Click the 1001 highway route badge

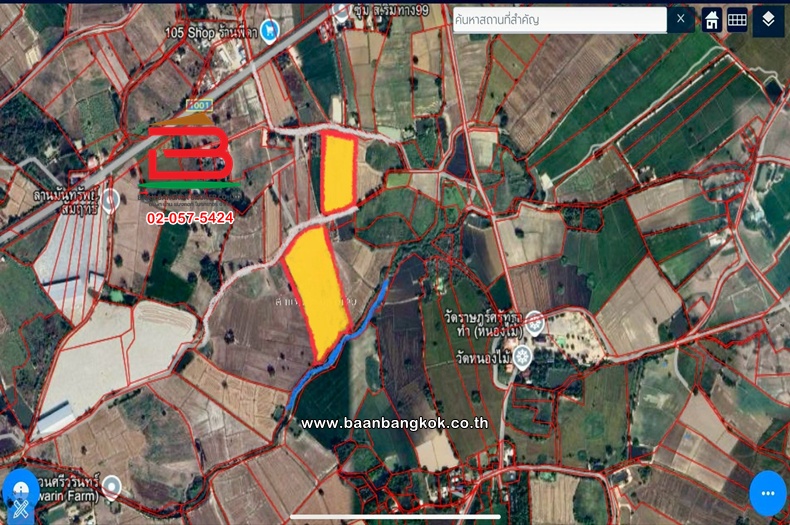(x=196, y=105)
